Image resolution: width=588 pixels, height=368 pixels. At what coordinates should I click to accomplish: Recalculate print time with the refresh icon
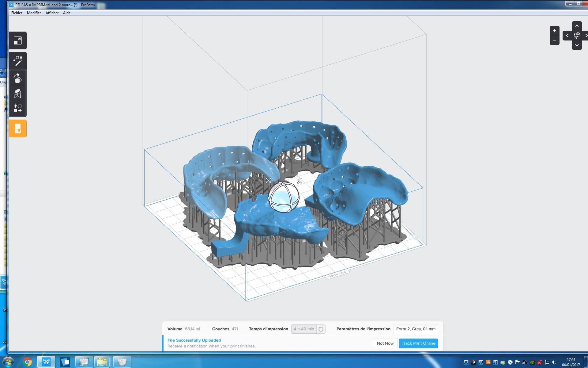[x=321, y=329]
